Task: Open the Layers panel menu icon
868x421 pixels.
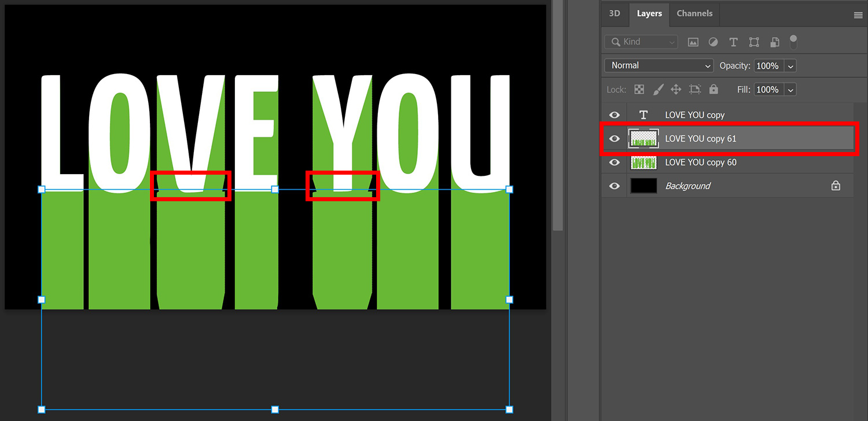Action: [x=858, y=15]
